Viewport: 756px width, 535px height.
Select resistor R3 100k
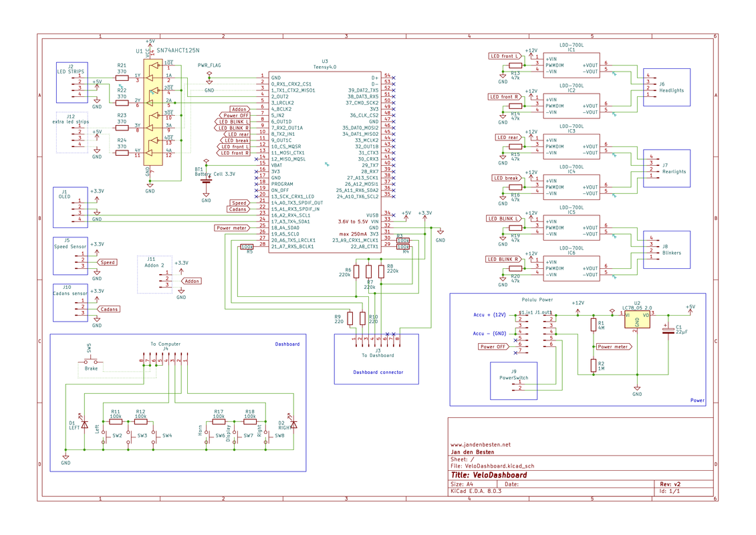[403, 239]
